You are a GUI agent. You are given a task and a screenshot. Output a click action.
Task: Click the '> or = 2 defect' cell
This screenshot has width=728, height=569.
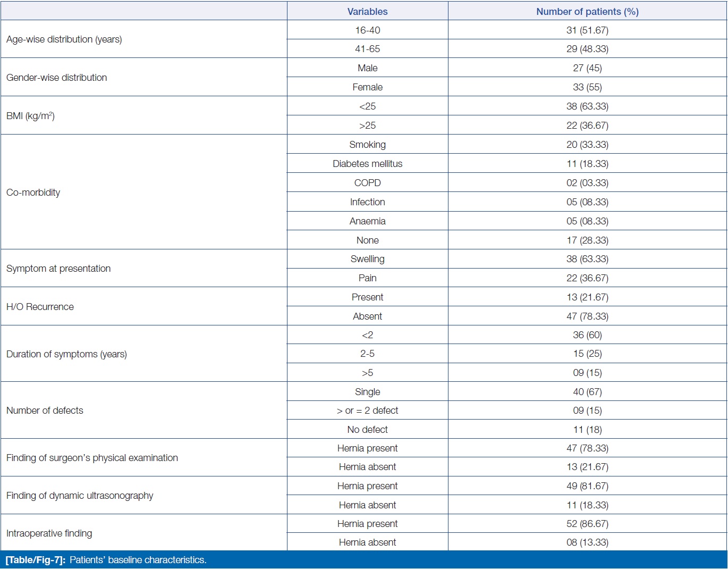click(x=367, y=411)
